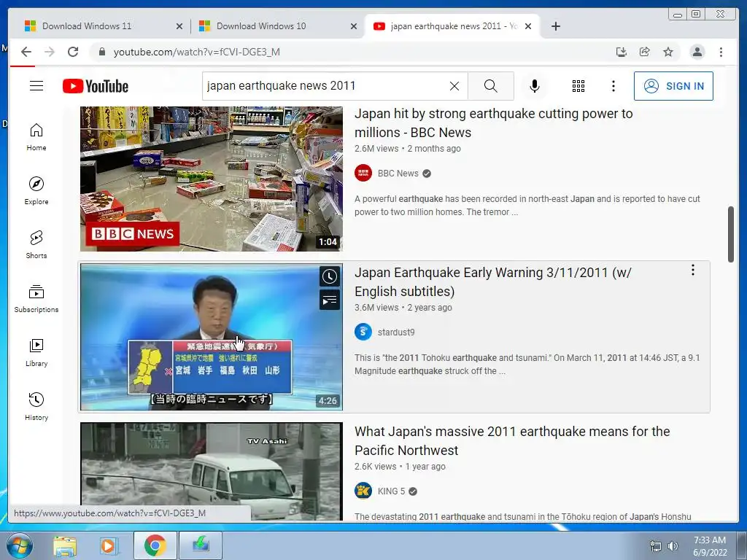Click the volume speaker tray icon

click(673, 546)
